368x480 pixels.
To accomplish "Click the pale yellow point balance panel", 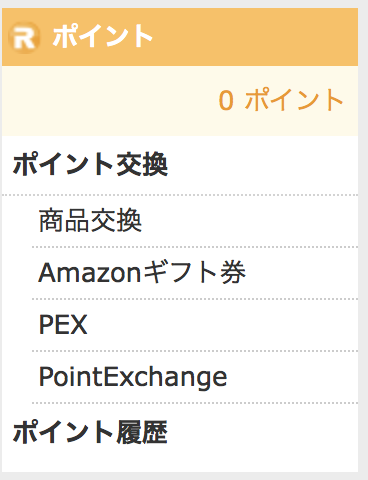I will coord(180,101).
